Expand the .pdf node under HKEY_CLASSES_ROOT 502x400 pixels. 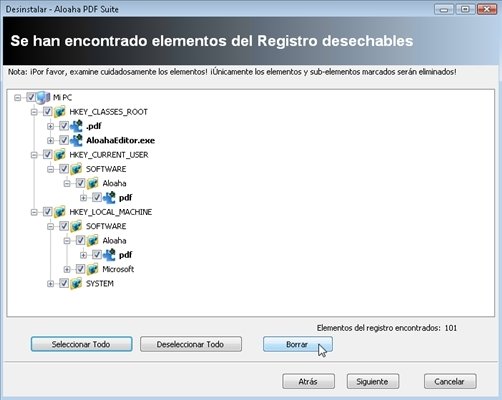pos(50,126)
